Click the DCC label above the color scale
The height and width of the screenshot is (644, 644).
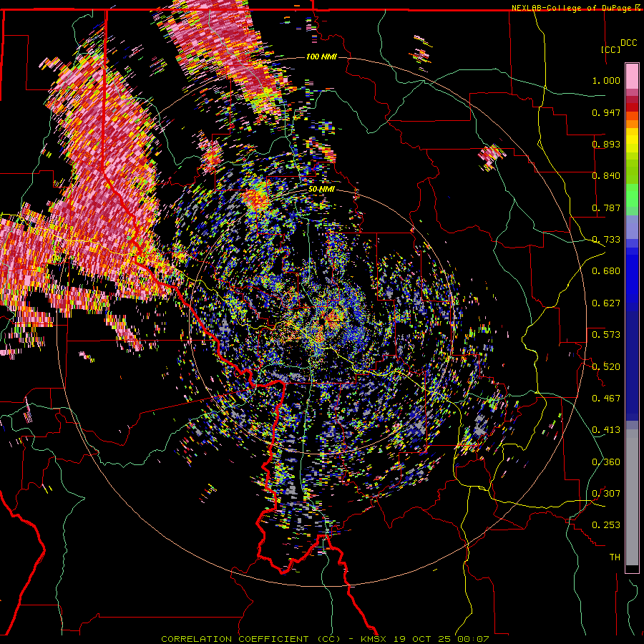(x=628, y=42)
